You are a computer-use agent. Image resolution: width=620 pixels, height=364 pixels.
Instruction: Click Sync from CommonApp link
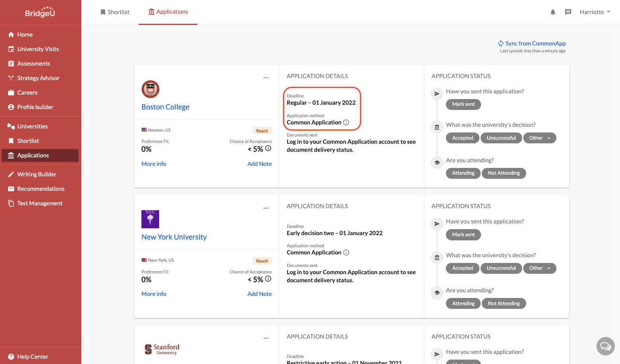(532, 43)
